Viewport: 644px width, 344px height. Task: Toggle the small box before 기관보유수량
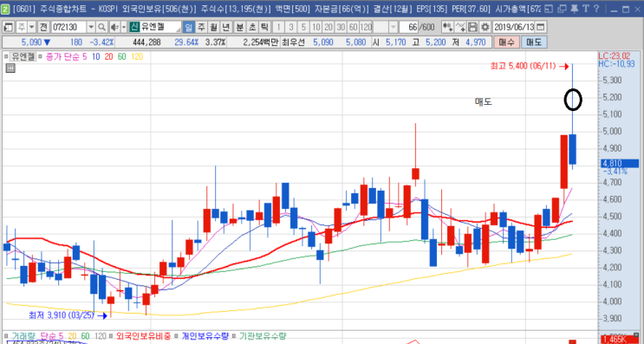pos(235,336)
